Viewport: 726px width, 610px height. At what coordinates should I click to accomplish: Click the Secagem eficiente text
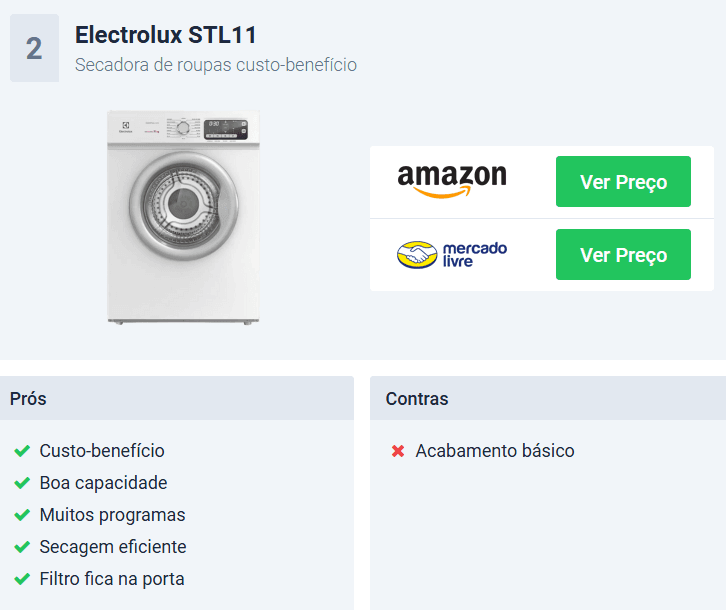tap(113, 547)
